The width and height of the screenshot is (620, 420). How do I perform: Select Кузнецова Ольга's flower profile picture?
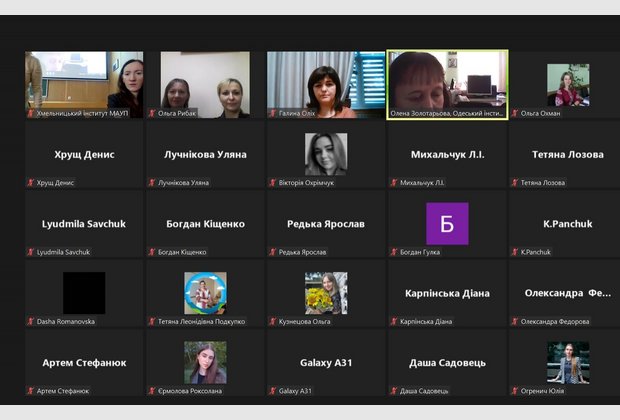[x=326, y=293]
